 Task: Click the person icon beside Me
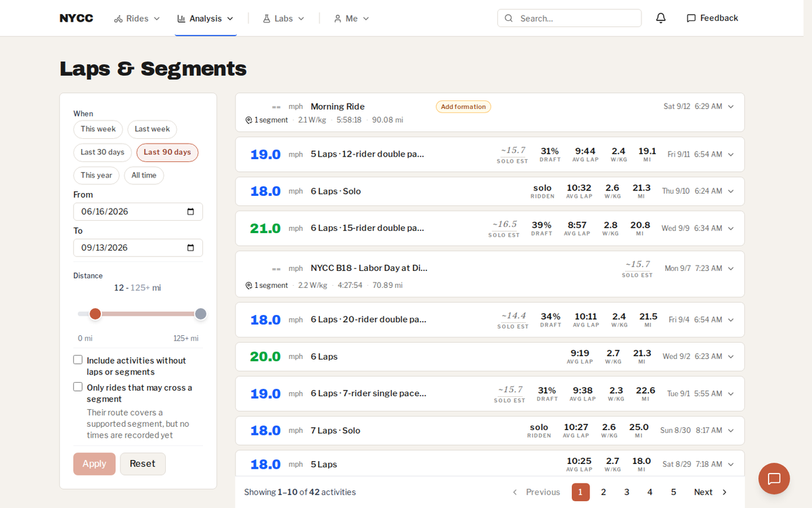click(x=338, y=19)
